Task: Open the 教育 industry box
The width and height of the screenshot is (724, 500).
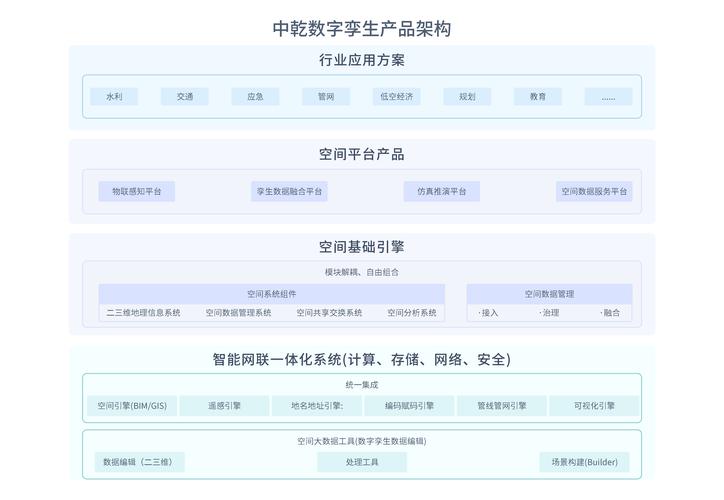Action: [538, 96]
